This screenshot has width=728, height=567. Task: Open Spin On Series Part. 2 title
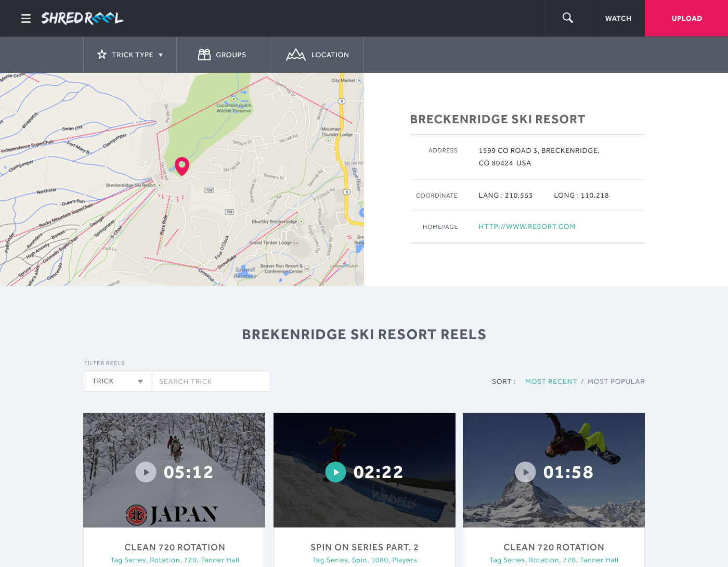click(365, 547)
